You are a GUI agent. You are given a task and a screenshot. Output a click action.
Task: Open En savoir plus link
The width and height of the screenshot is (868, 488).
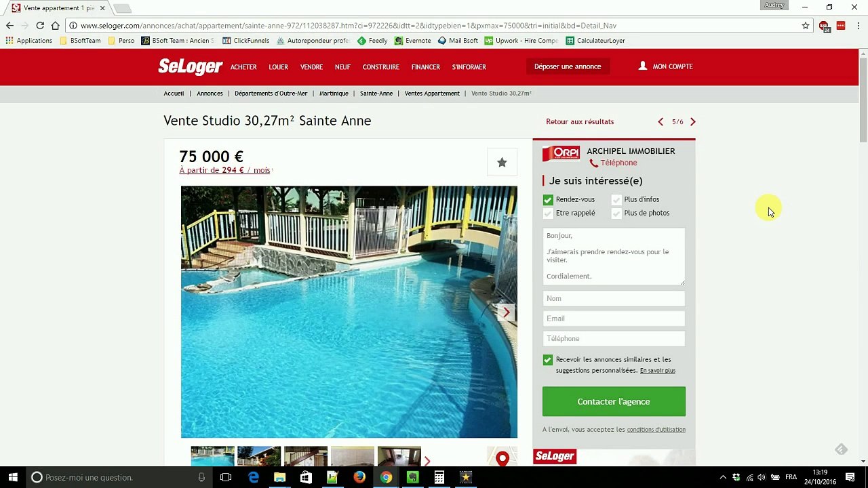(x=658, y=371)
